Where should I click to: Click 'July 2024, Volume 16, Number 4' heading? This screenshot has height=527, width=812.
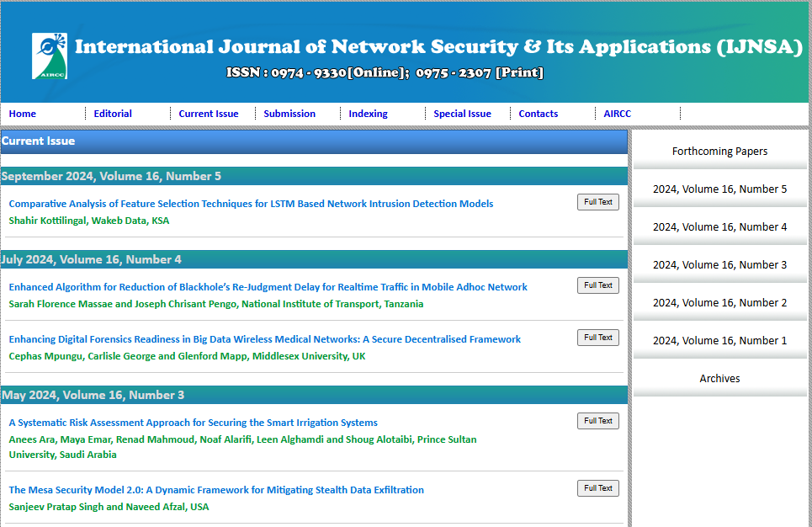click(314, 259)
